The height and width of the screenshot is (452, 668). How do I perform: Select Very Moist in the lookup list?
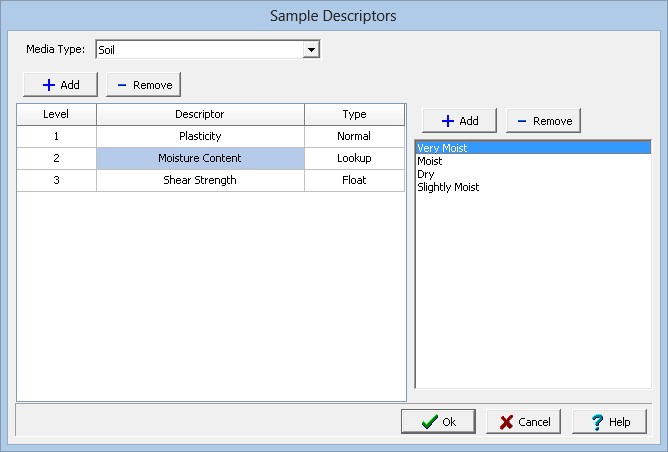[x=442, y=148]
